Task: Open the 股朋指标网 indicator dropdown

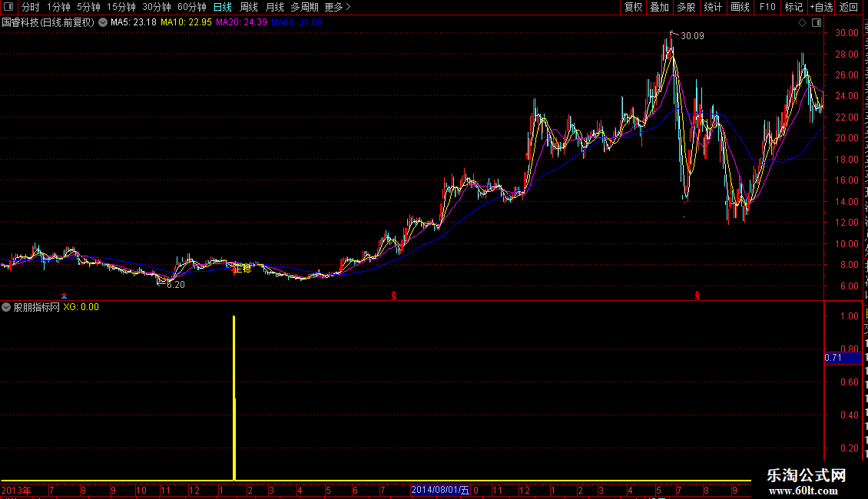Action: (6, 307)
